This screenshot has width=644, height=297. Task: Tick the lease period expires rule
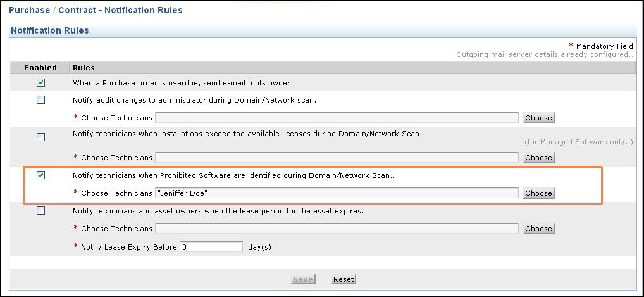click(41, 211)
